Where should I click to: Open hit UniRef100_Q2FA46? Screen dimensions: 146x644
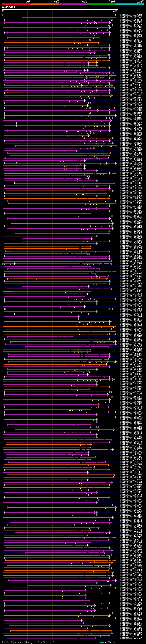coord(131,17)
